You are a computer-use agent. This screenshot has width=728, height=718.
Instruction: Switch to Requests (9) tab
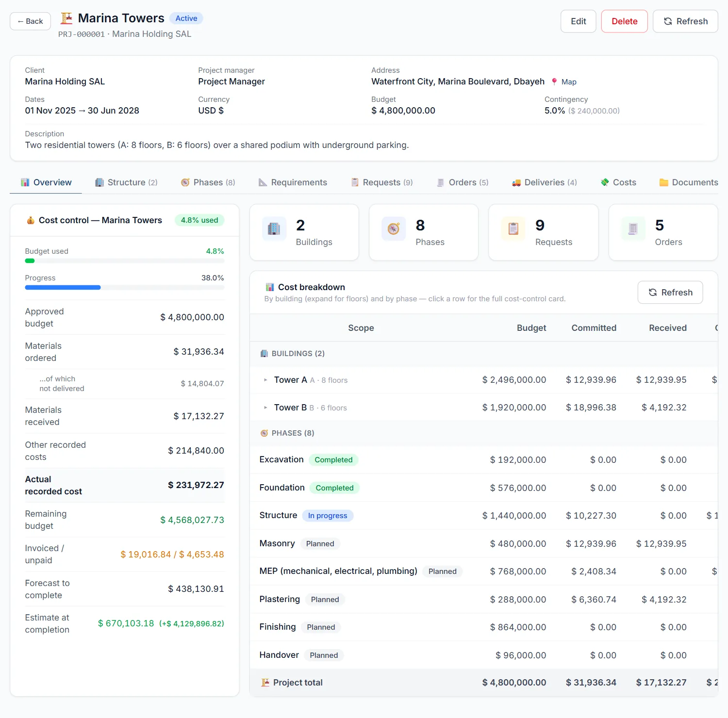382,182
